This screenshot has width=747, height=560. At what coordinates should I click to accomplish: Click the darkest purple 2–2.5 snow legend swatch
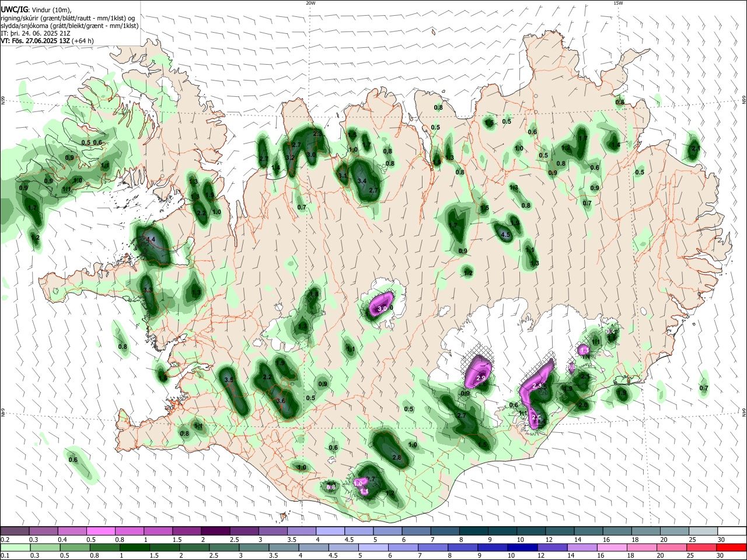point(215,531)
